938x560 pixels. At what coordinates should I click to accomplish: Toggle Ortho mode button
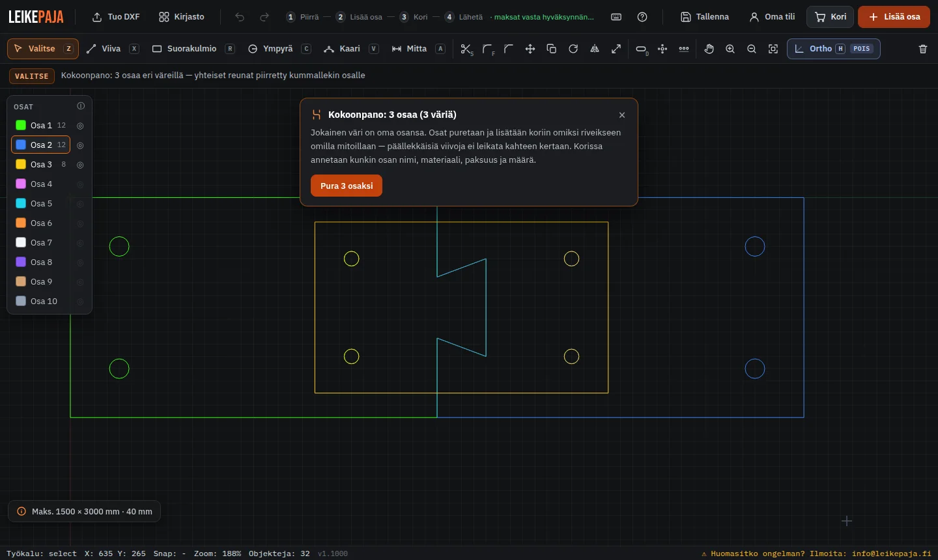pos(834,49)
